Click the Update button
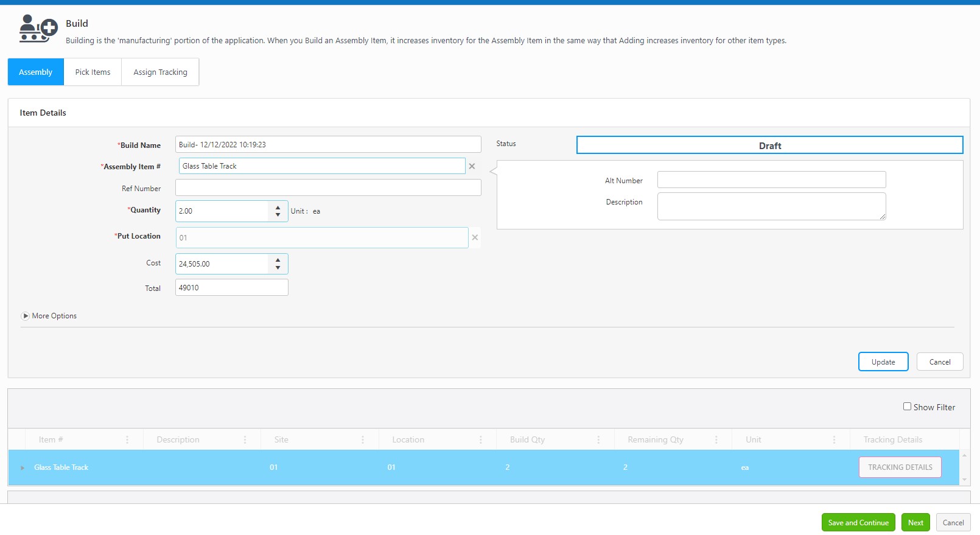This screenshot has width=980, height=535. click(x=883, y=362)
